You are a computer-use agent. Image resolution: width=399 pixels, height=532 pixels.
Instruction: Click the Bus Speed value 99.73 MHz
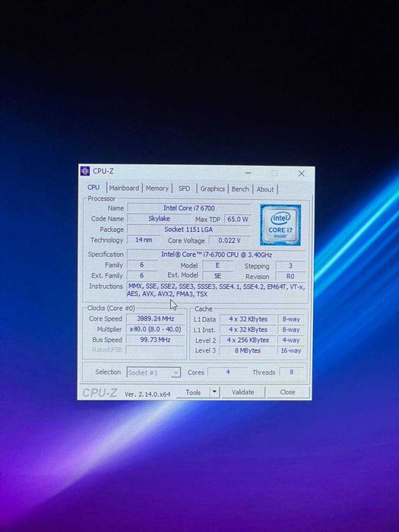tap(155, 340)
